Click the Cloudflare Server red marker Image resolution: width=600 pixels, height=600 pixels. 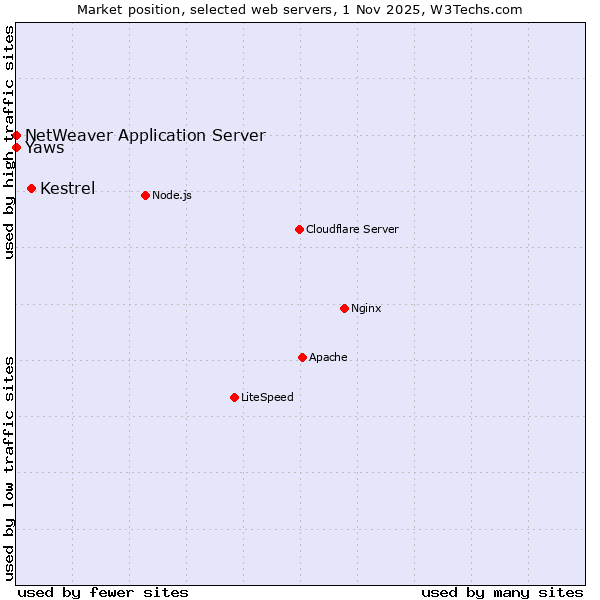[x=299, y=229]
